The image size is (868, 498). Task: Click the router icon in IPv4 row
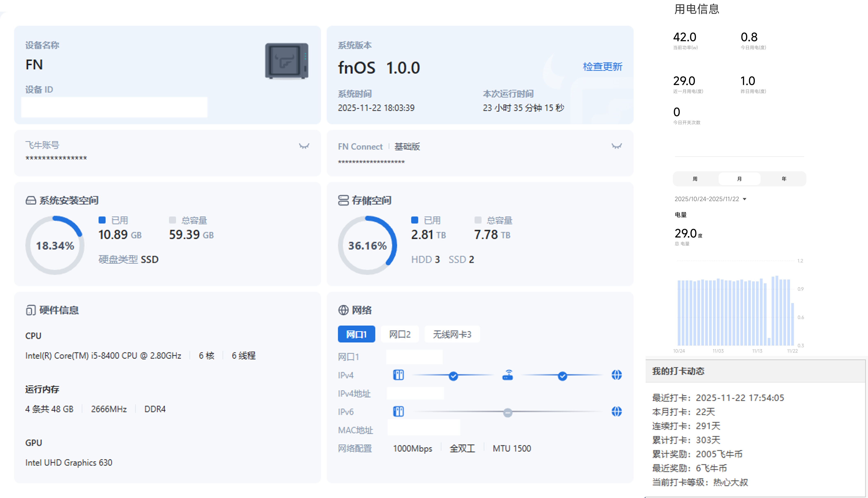(x=508, y=375)
